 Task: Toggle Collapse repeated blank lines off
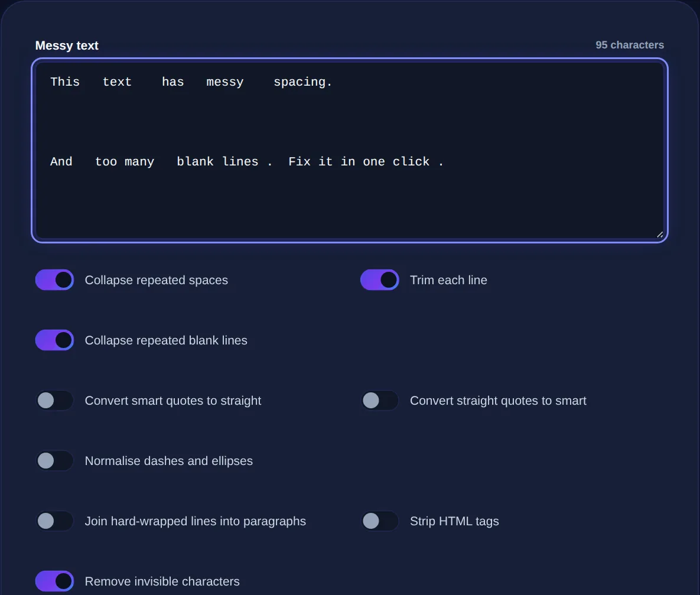click(x=54, y=340)
